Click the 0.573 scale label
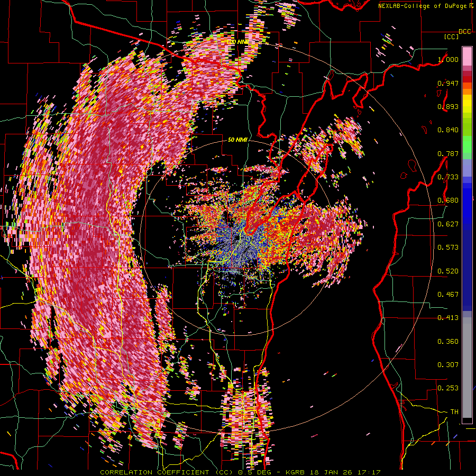 [x=448, y=248]
